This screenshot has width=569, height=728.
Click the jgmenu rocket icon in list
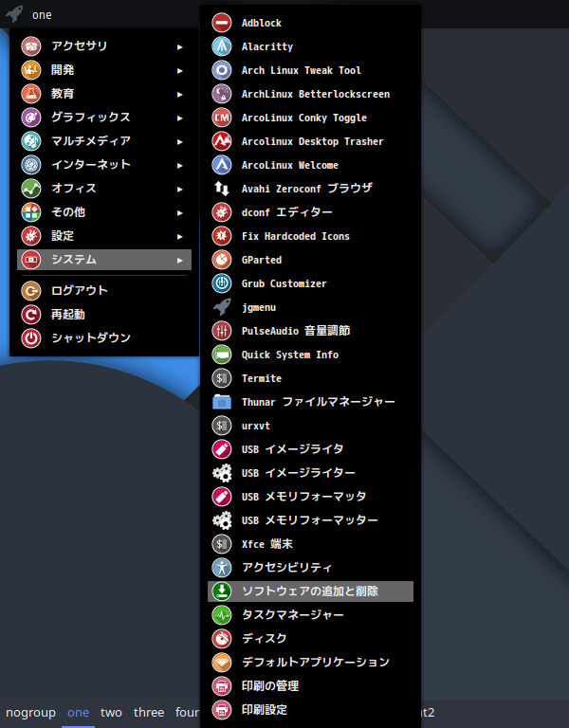point(222,307)
